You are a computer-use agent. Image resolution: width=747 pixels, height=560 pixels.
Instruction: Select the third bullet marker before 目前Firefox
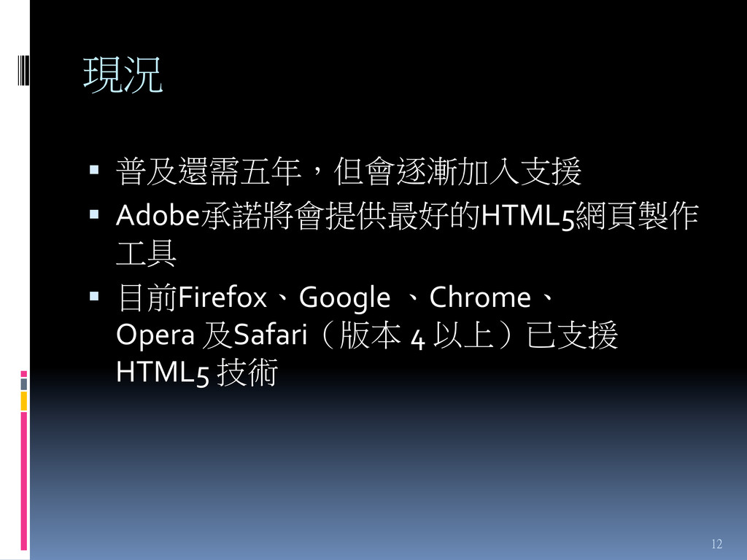(x=94, y=296)
